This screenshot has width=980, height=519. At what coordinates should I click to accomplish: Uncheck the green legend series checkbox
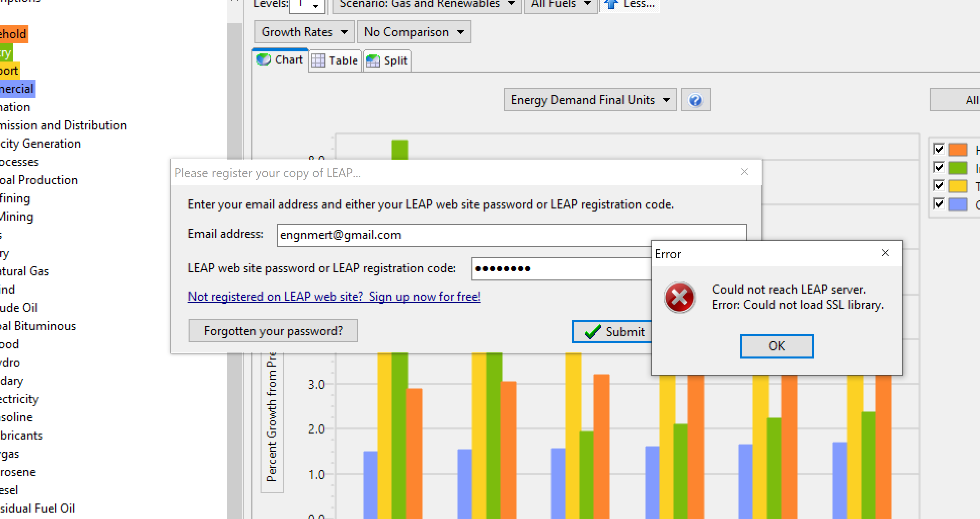coord(938,167)
